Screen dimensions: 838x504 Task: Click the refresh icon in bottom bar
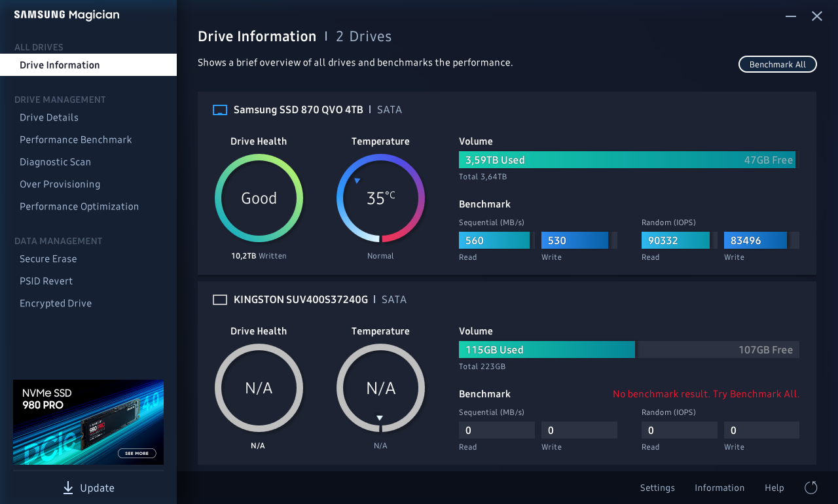click(811, 488)
